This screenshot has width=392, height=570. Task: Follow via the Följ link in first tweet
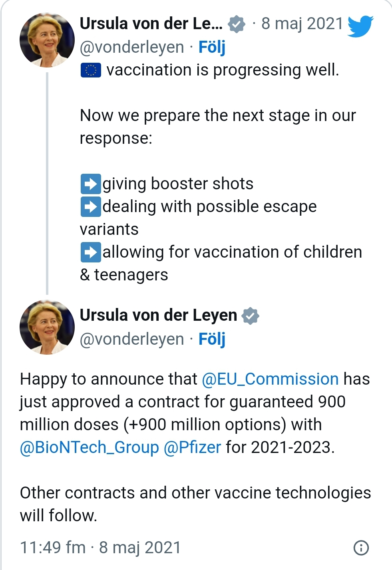[x=212, y=48]
